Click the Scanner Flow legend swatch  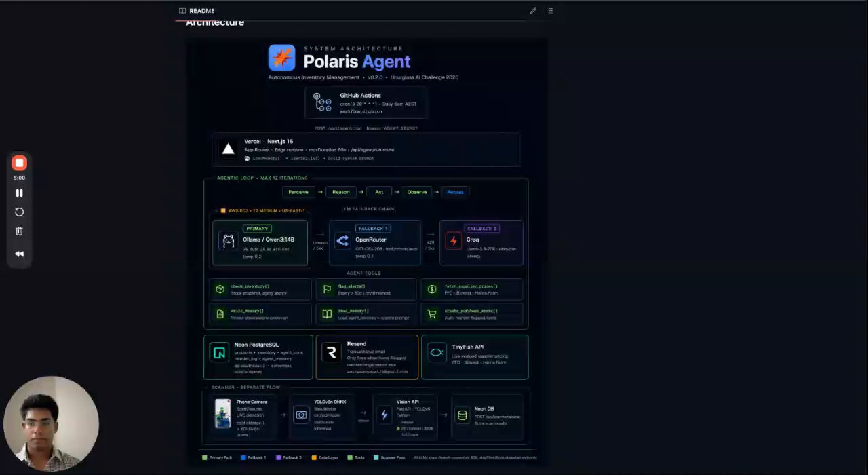[x=376, y=457]
